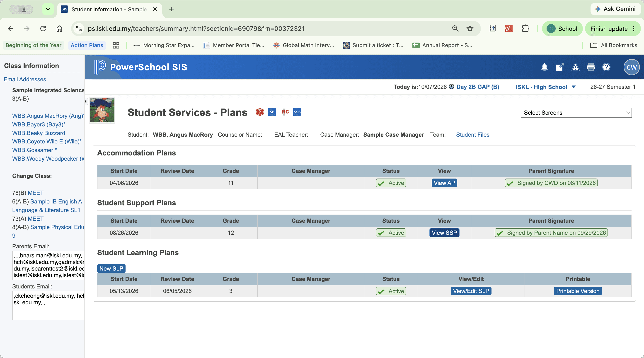Viewport: 644px width, 358px height.
Task: Open the All Bookmarks folder
Action: pos(613,45)
